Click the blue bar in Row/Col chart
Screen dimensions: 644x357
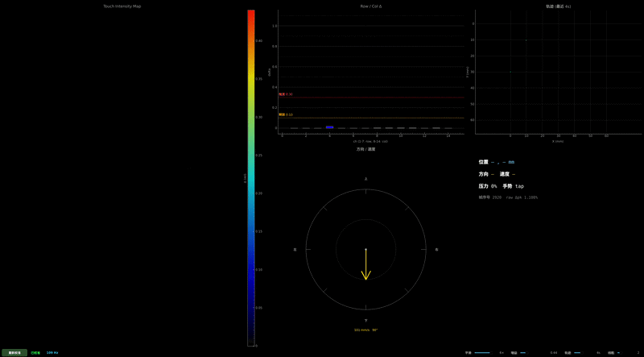point(329,127)
